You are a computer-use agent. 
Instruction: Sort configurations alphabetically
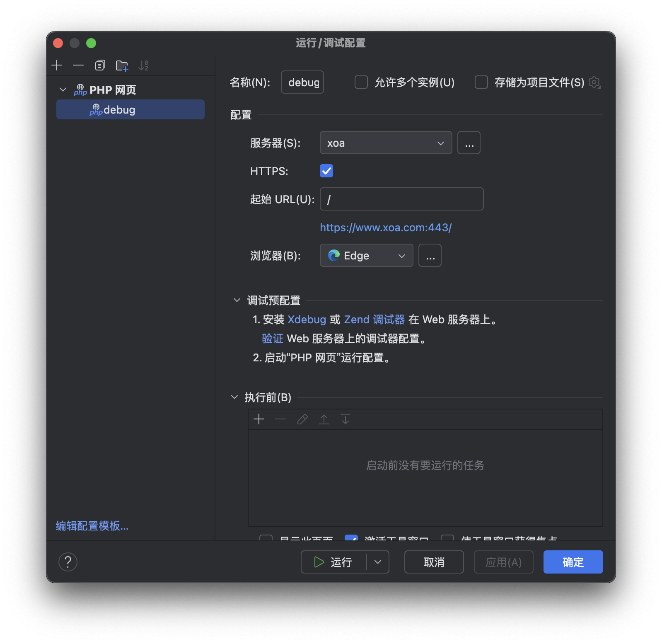[x=143, y=65]
